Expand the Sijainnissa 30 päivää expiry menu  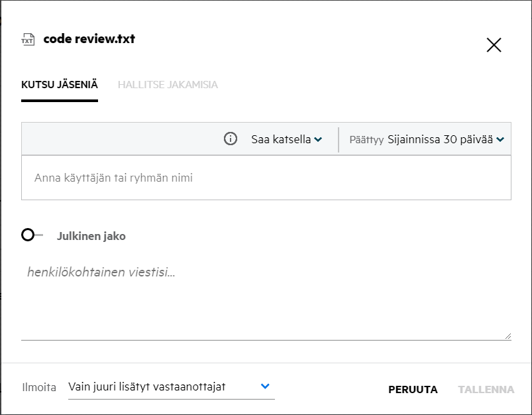pyautogui.click(x=441, y=139)
